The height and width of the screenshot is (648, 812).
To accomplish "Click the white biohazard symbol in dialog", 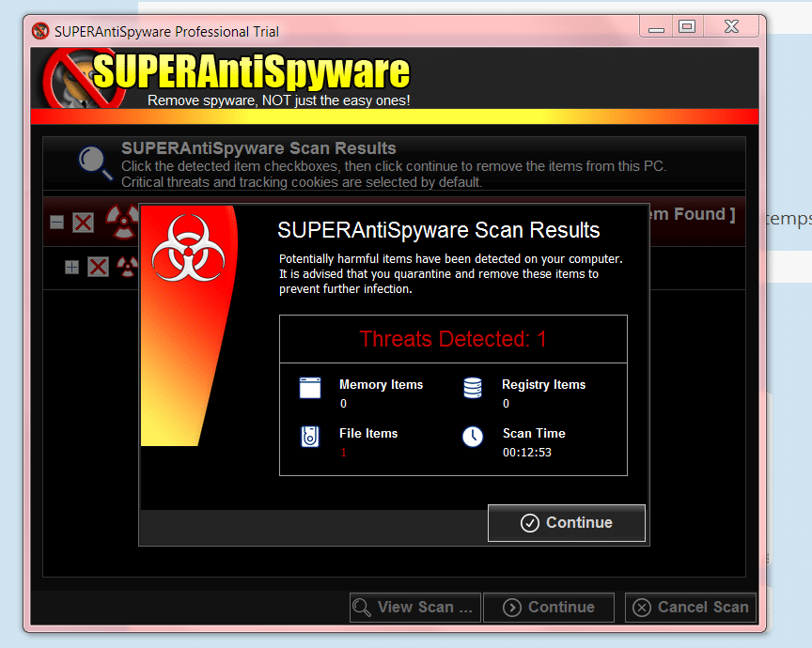I will pos(188,249).
